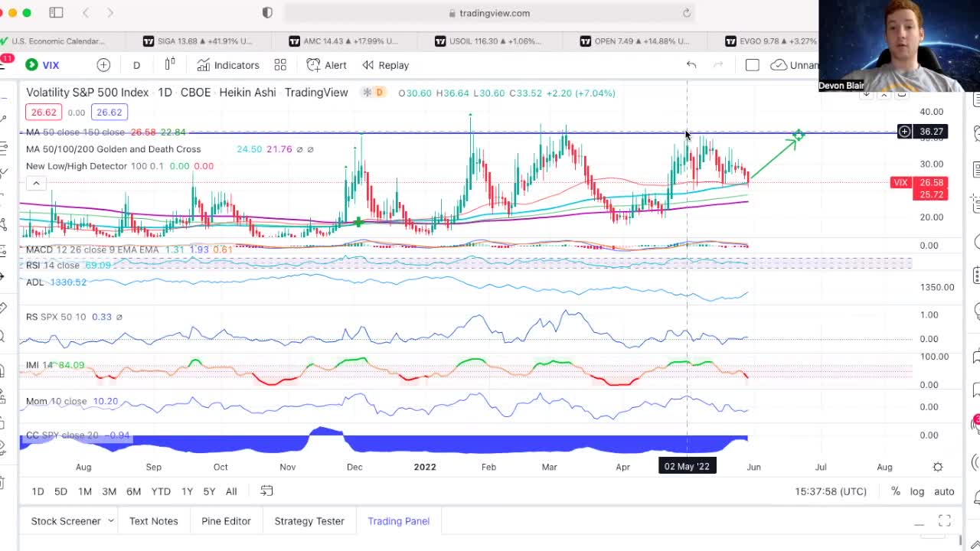This screenshot has height=551, width=980.
Task: Open the indicator templates grid icon
Action: point(280,65)
